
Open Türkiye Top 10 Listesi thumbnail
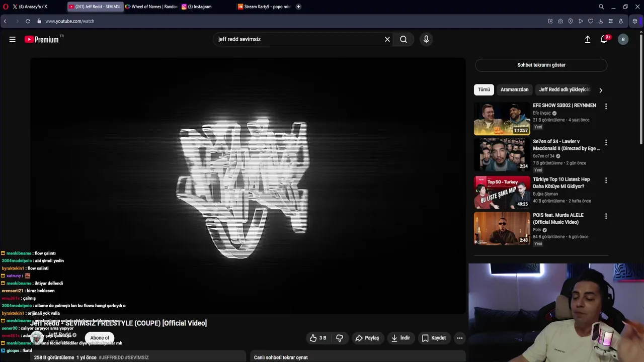point(502,192)
